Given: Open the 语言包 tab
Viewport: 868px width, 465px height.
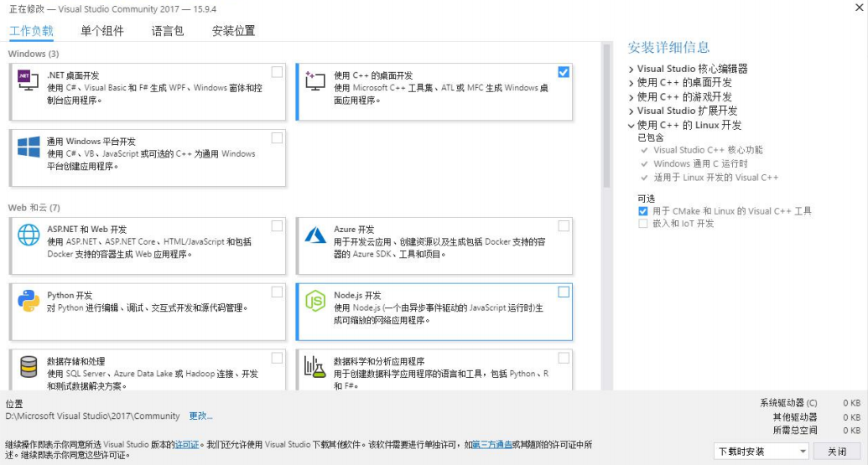Looking at the screenshot, I should (168, 31).
